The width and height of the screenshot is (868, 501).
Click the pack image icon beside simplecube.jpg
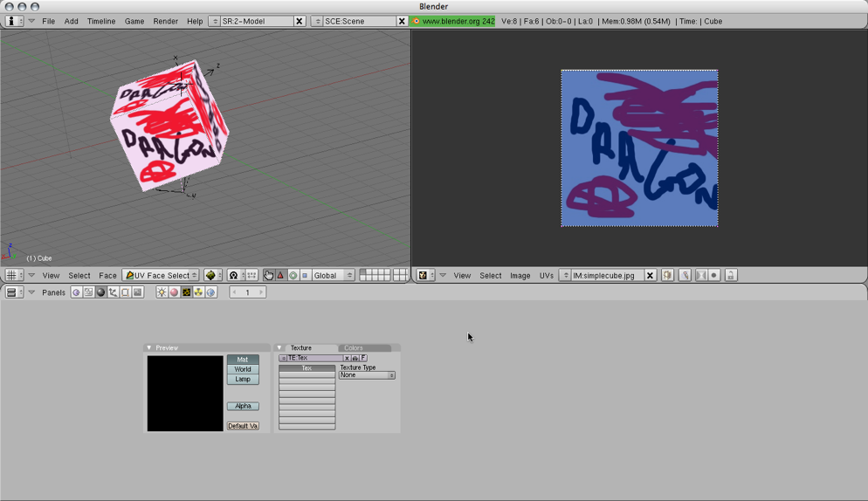click(668, 275)
